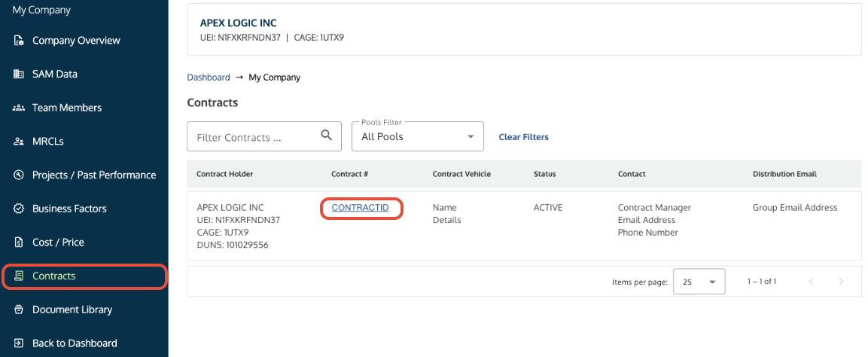Click the 1 – 1 of 1 pagination text
Image resolution: width=868 pixels, height=357 pixels.
click(x=762, y=282)
